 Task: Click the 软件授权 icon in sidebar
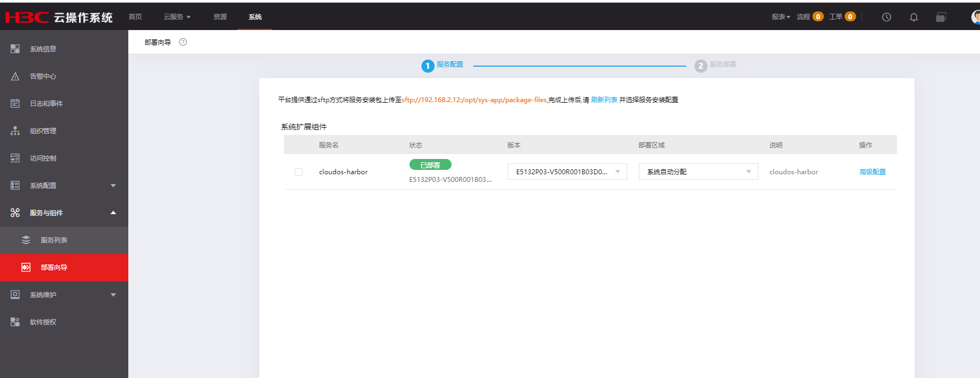click(x=15, y=322)
